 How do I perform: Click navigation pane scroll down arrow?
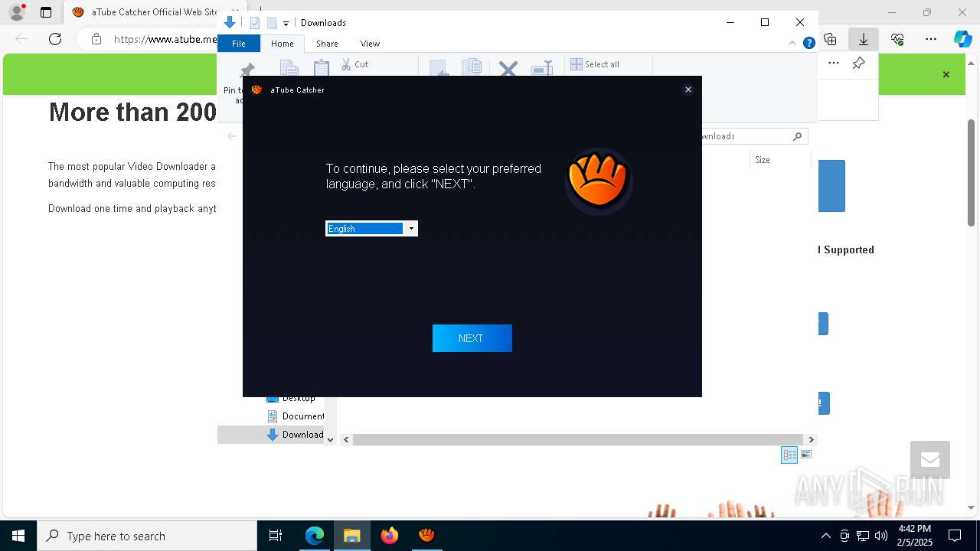click(x=330, y=439)
